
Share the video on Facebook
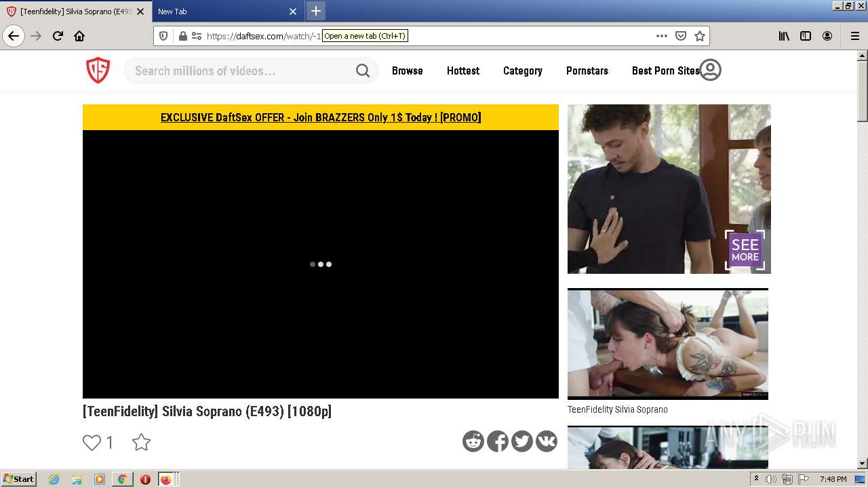[x=498, y=441]
